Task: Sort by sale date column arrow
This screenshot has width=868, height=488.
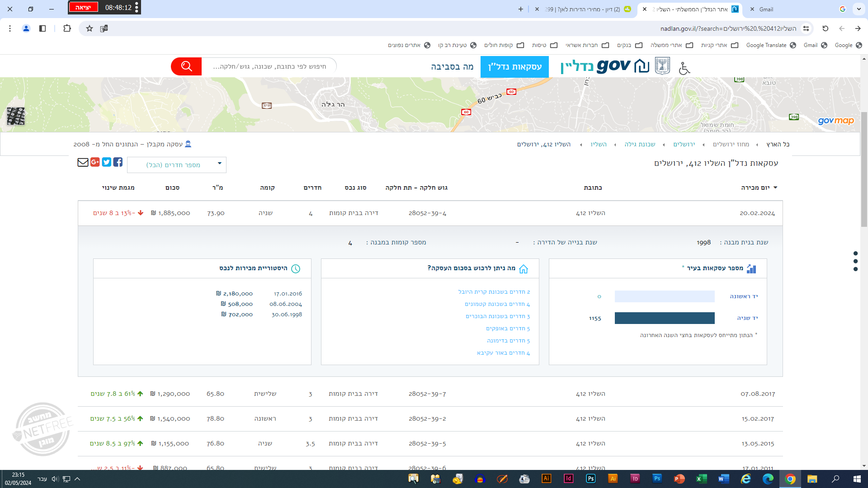Action: click(775, 188)
